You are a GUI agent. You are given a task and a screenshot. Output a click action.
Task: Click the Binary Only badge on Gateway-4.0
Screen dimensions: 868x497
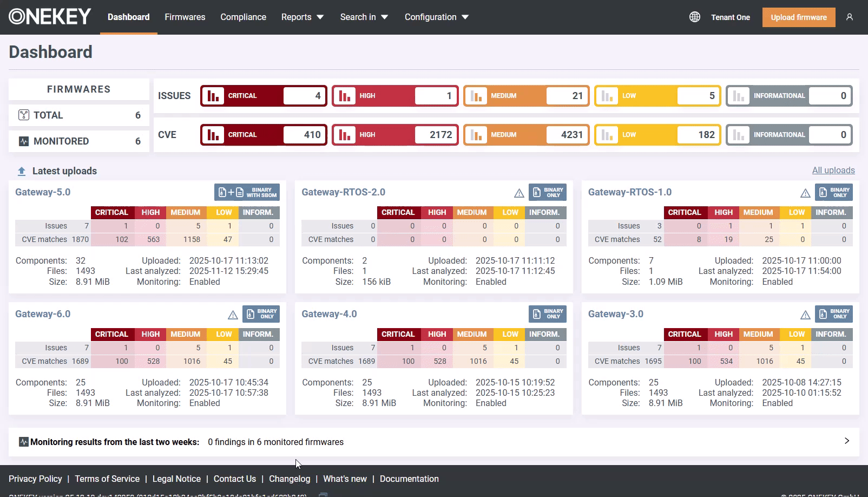[547, 314]
